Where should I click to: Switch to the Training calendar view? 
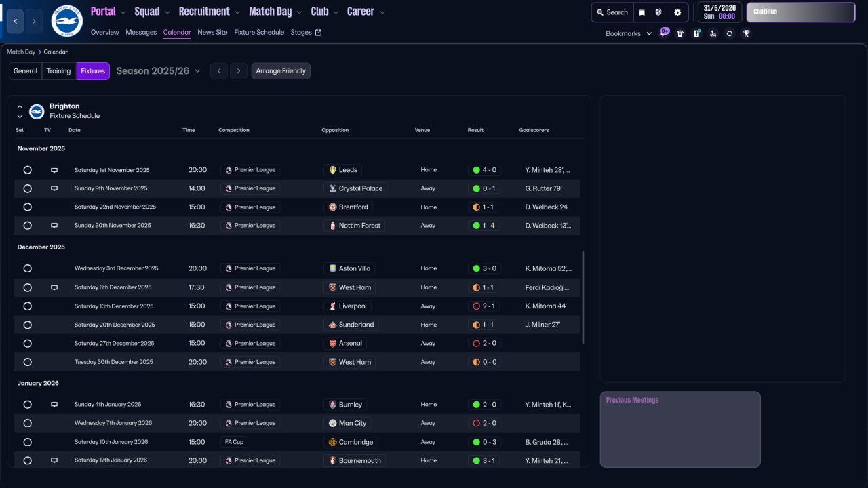tap(59, 71)
